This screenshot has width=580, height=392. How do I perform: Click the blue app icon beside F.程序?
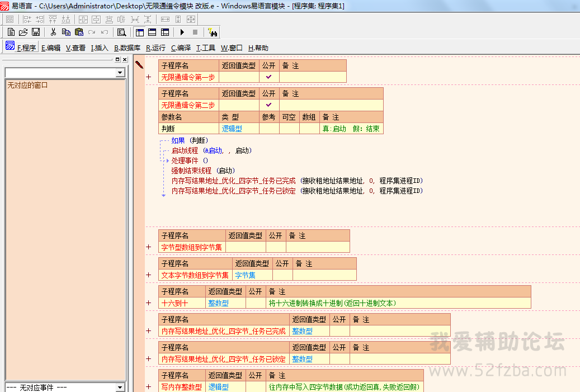coord(10,46)
